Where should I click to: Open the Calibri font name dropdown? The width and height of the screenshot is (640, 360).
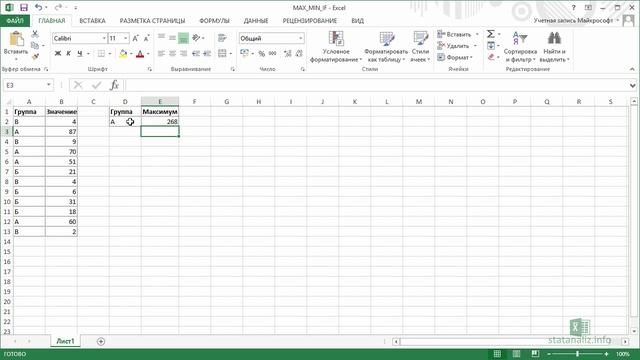click(x=104, y=38)
